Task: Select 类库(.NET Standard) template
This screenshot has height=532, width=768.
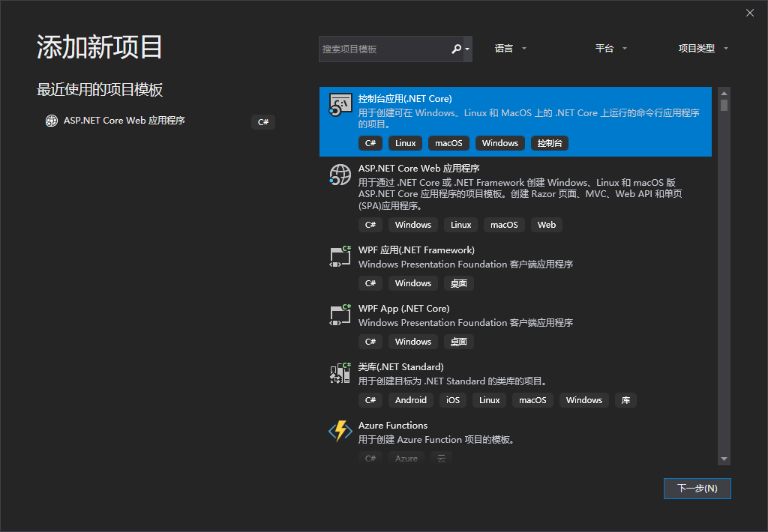Action: tap(400, 367)
